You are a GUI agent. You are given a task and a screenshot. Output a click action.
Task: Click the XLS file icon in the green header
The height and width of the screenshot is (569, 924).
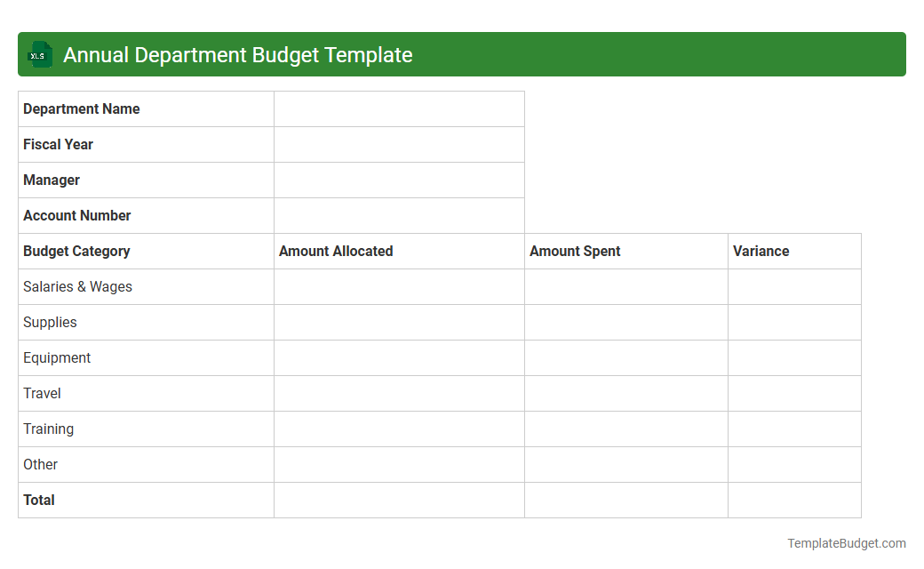39,54
